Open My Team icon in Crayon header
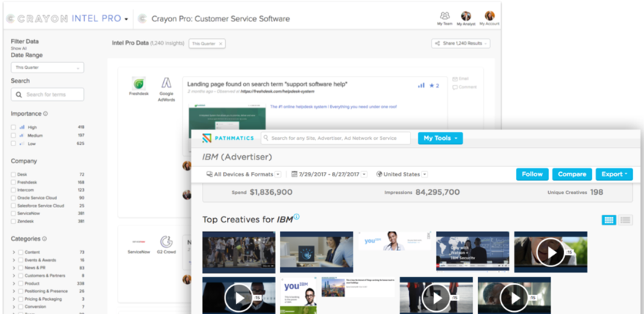 (444, 16)
